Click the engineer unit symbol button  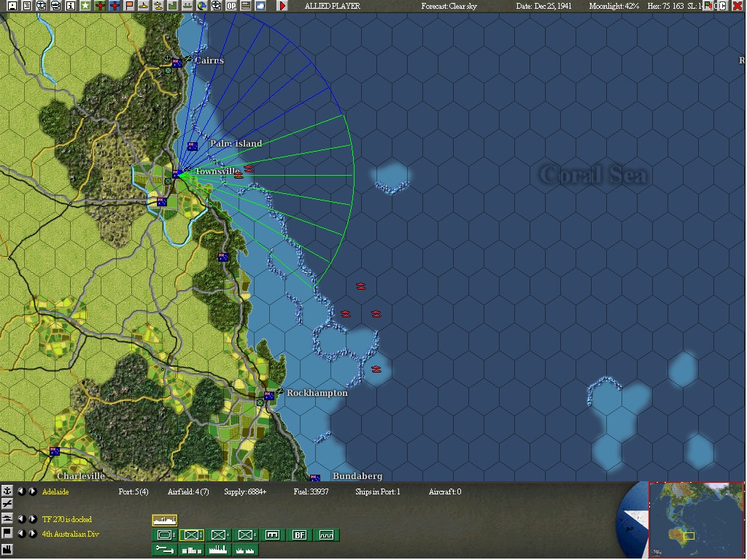pyautogui.click(x=273, y=535)
